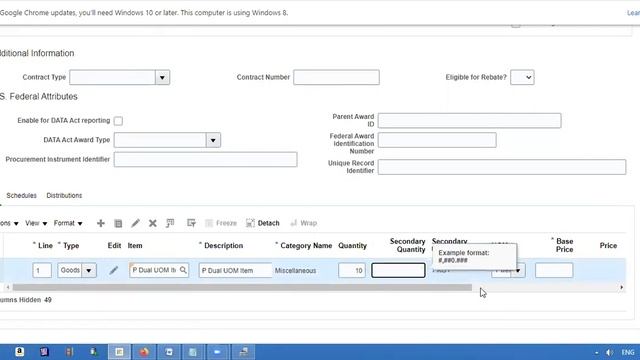Open the View menu in the lines toolbar
The width and height of the screenshot is (640, 360).
tap(36, 223)
